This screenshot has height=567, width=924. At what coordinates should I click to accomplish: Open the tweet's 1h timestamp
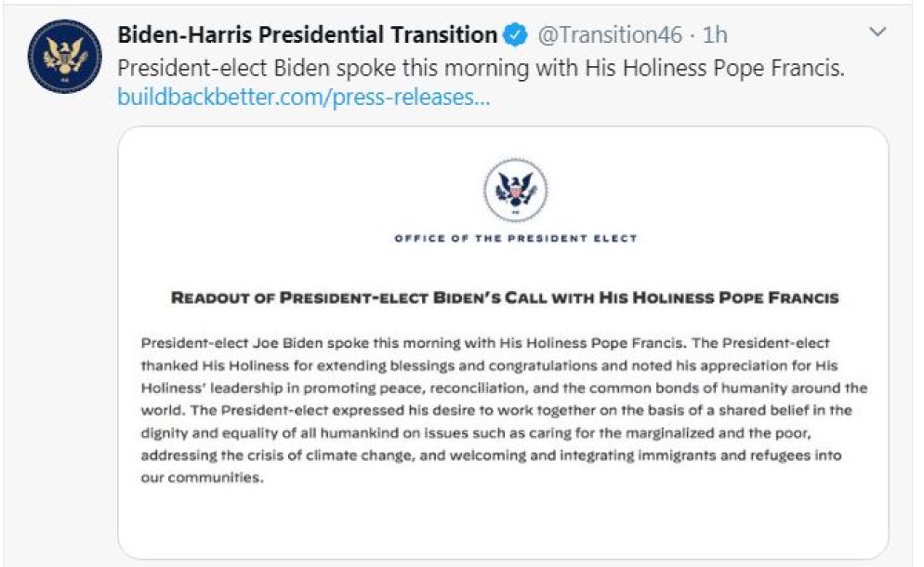715,35
